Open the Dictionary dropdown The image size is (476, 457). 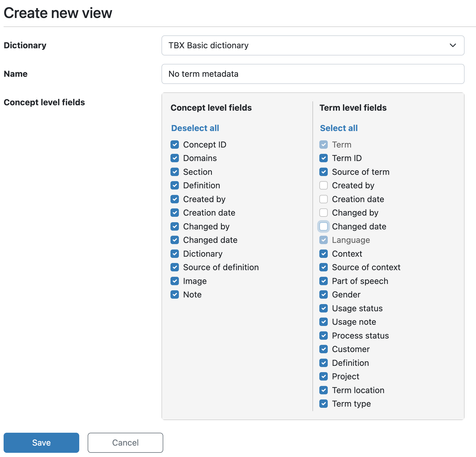click(313, 46)
